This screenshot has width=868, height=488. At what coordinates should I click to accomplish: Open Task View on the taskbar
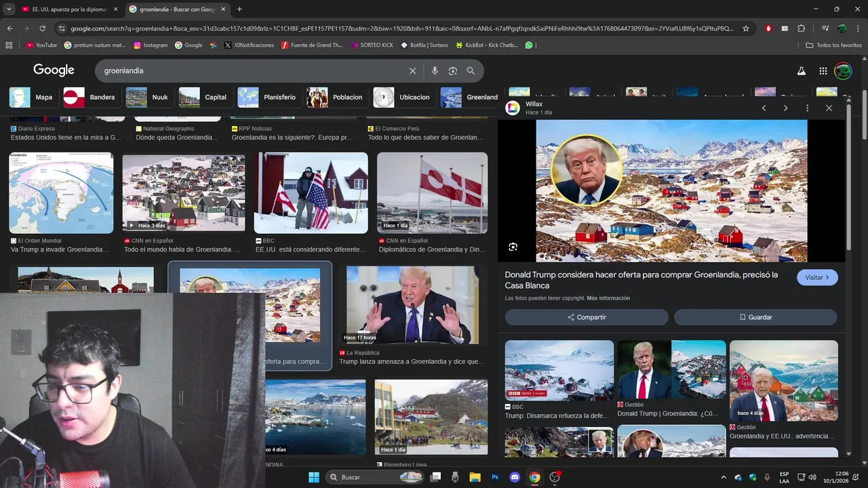point(436,477)
